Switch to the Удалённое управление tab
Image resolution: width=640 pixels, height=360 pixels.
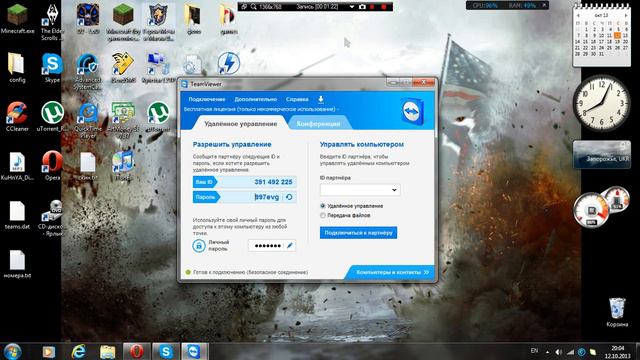coord(240,123)
